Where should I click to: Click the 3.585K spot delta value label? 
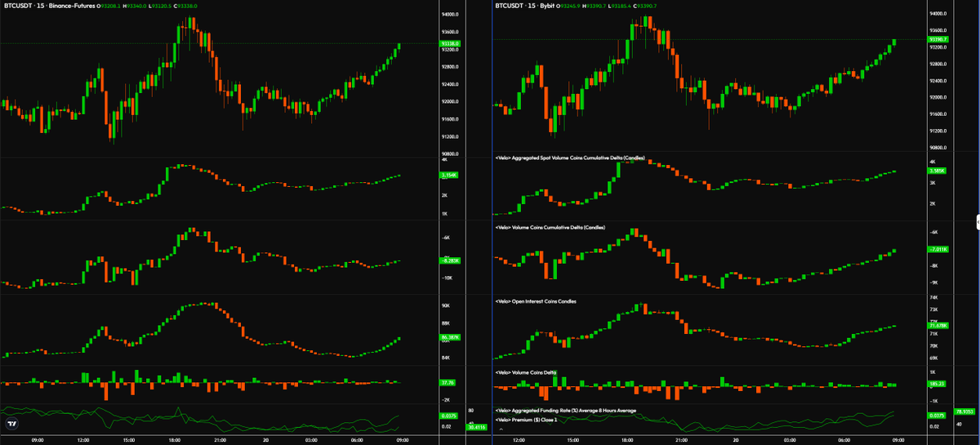click(938, 171)
